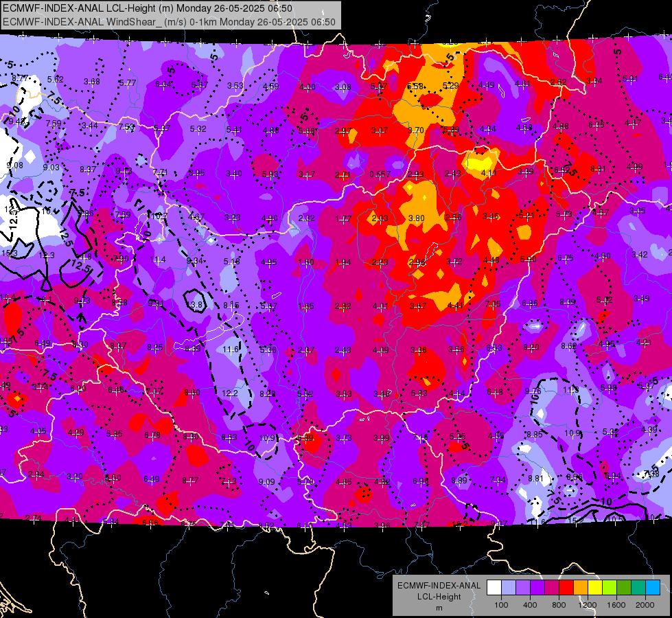Click the grid value '4.41'

pyautogui.click(x=455, y=305)
